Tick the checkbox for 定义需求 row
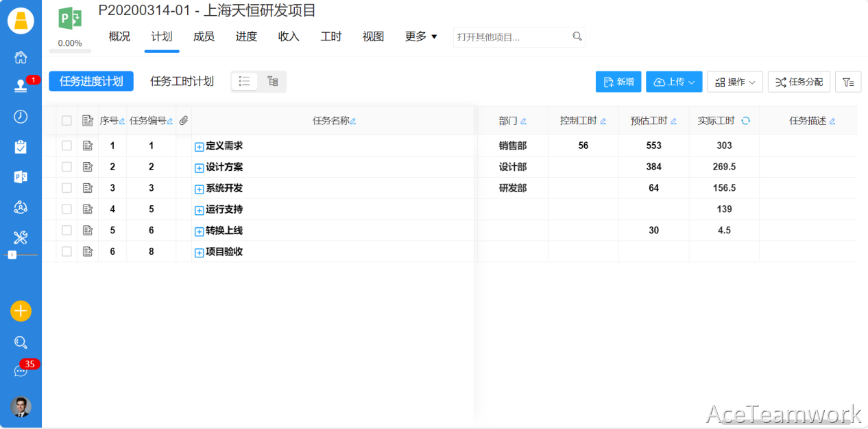The width and height of the screenshot is (868, 429). click(67, 146)
